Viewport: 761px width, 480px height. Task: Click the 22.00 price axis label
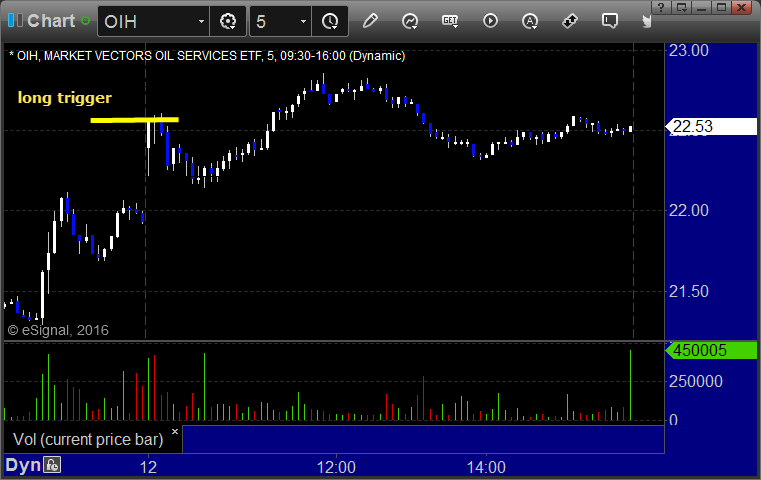[x=689, y=211]
